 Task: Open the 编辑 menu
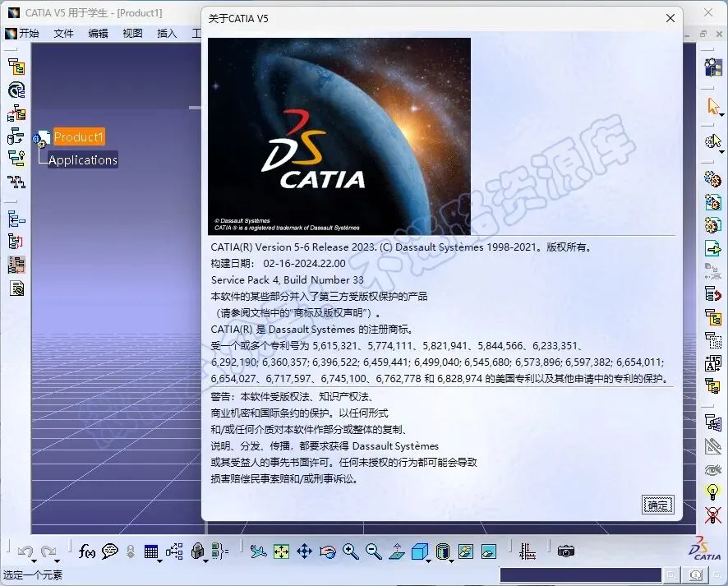(x=98, y=33)
